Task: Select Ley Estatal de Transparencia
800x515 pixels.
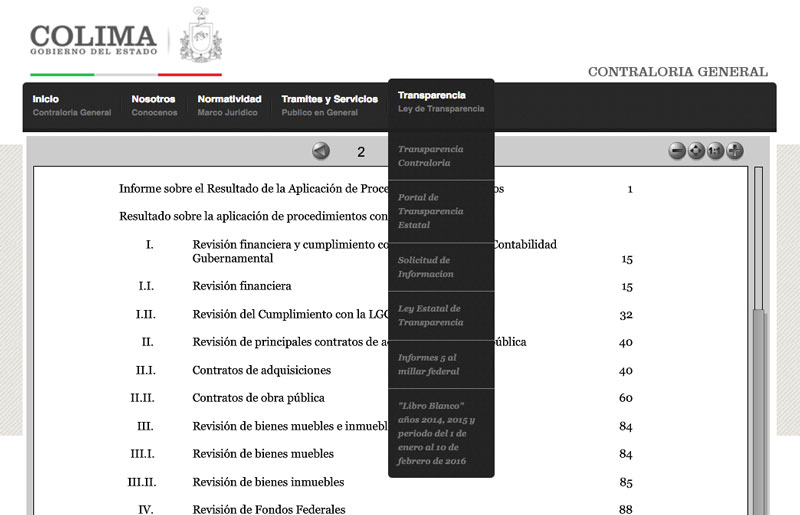Action: [441, 315]
